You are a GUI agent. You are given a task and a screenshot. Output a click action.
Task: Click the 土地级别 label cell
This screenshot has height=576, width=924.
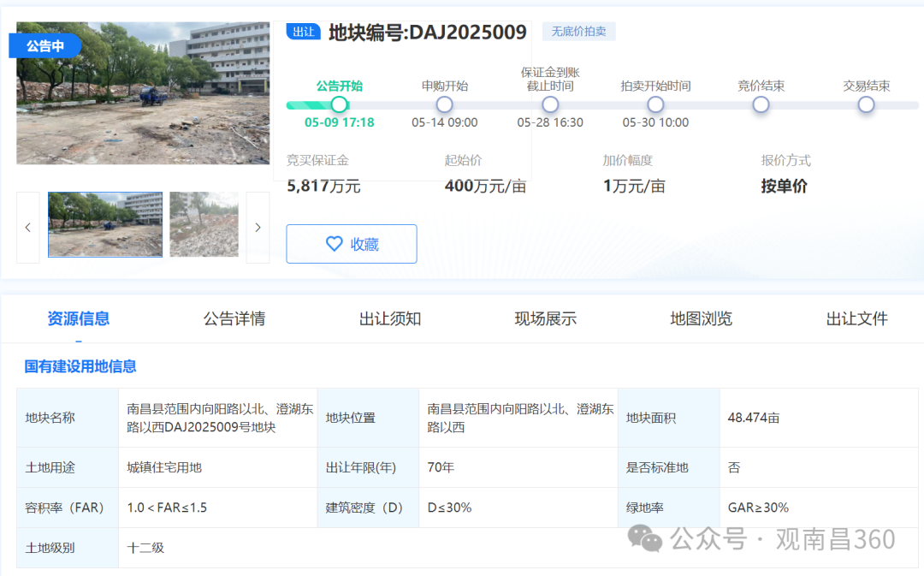pyautogui.click(x=68, y=548)
